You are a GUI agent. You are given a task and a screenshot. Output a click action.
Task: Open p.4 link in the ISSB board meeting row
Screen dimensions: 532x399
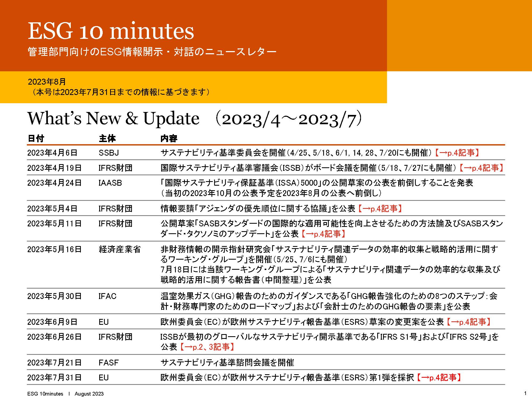pos(481,168)
